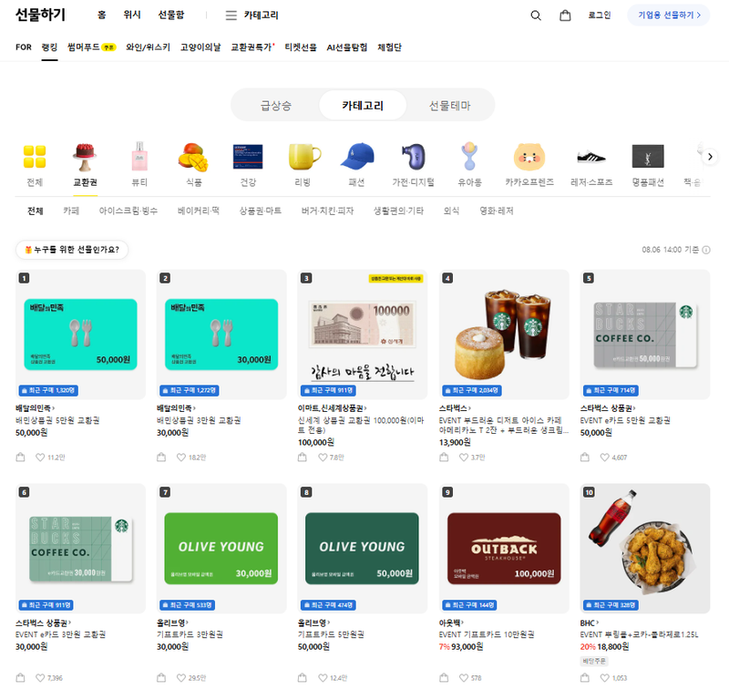Open Outback 100,000원 gift card thumbnail
Viewport: 729px width, 700px height.
pos(504,549)
